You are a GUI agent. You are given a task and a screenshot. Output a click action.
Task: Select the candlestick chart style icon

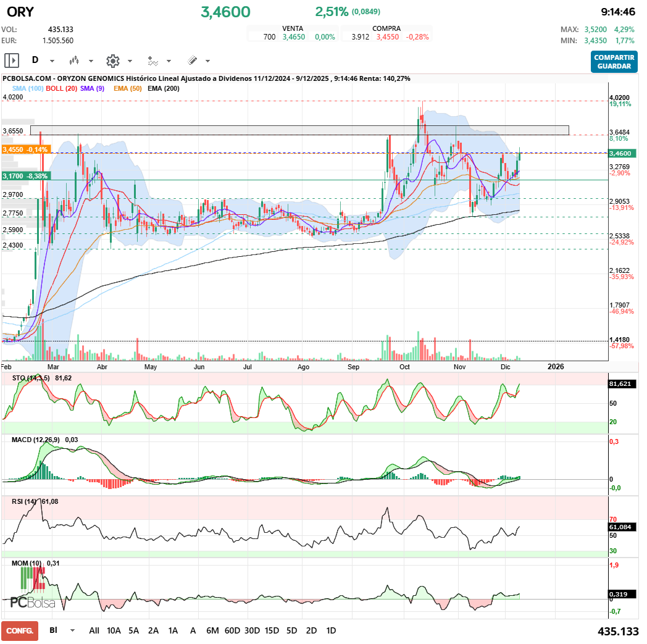coord(73,60)
